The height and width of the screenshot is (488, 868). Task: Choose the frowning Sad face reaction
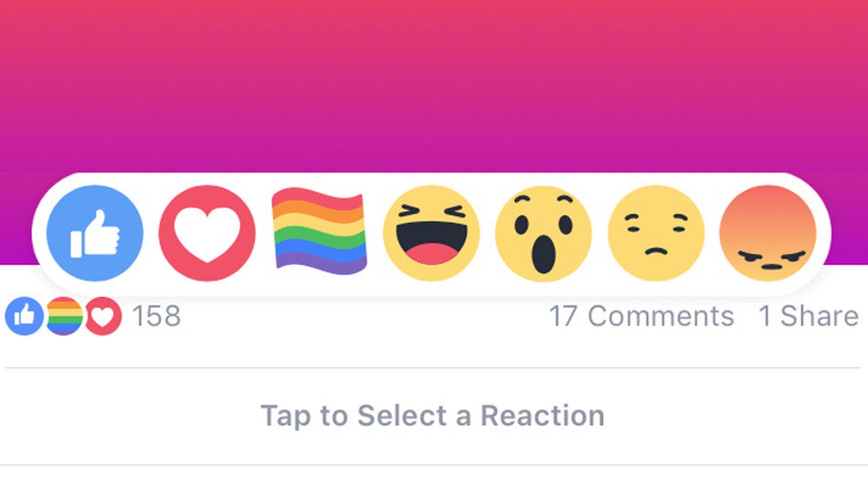(x=656, y=233)
